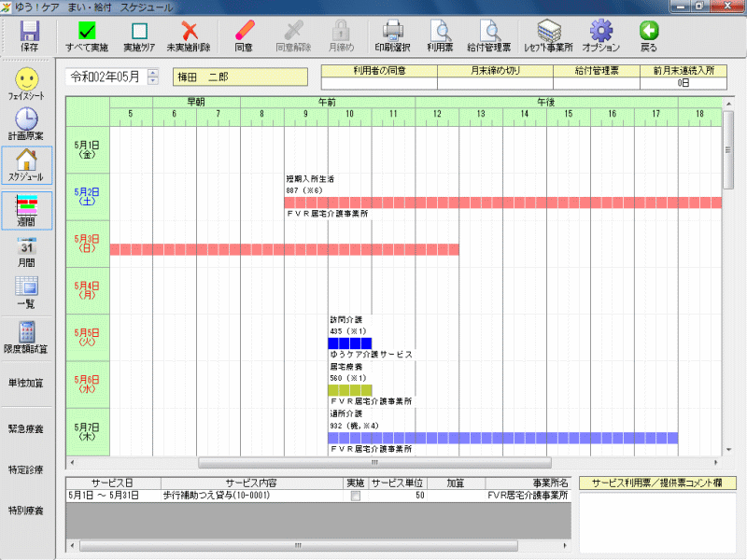Select the 5月3日(日) row header
The image size is (747, 560).
pyautogui.click(x=88, y=244)
